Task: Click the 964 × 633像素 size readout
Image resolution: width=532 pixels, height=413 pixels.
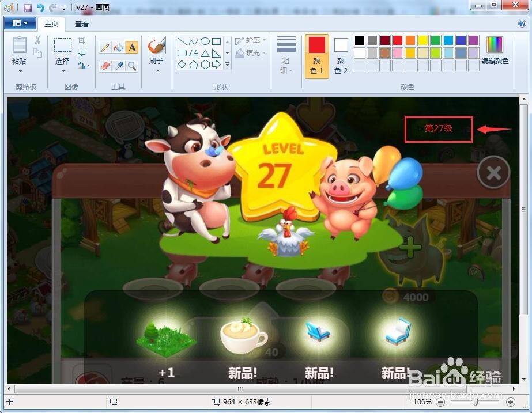Action: [247, 402]
